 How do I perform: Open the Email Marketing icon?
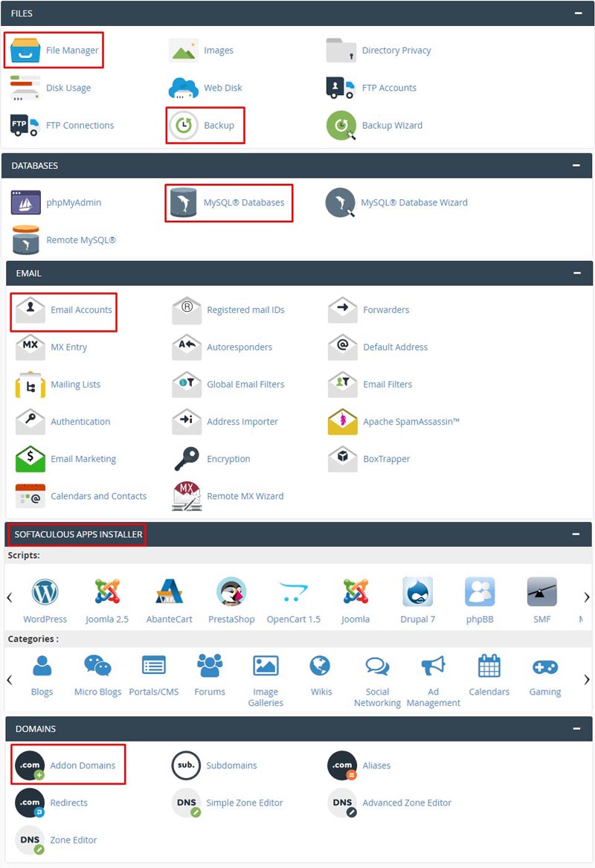30,459
